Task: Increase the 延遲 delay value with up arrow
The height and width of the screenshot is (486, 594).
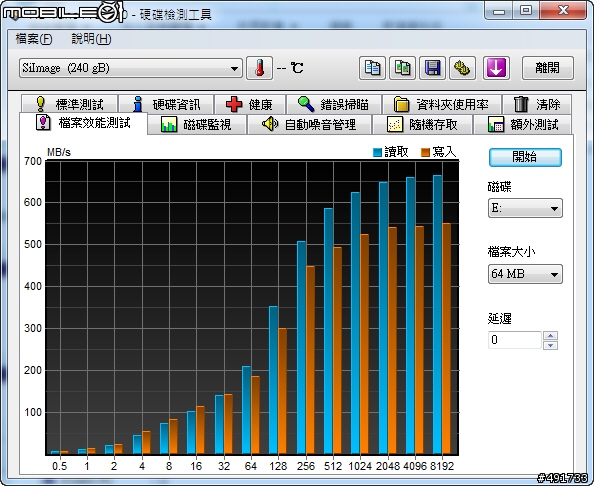Action: pyautogui.click(x=550, y=336)
